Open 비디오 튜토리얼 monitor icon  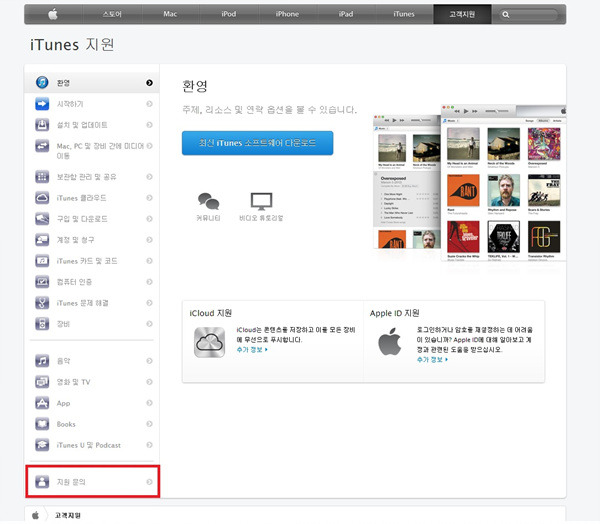pyautogui.click(x=261, y=201)
